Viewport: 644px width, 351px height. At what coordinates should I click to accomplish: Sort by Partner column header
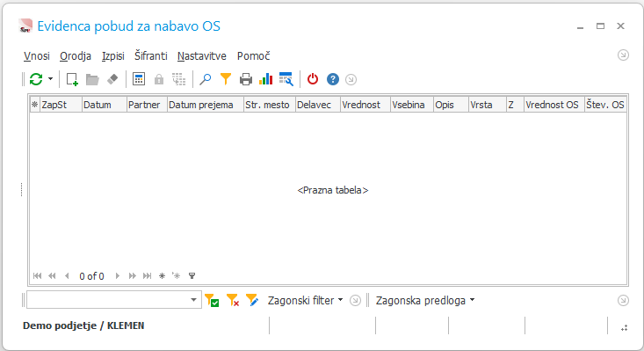(147, 105)
